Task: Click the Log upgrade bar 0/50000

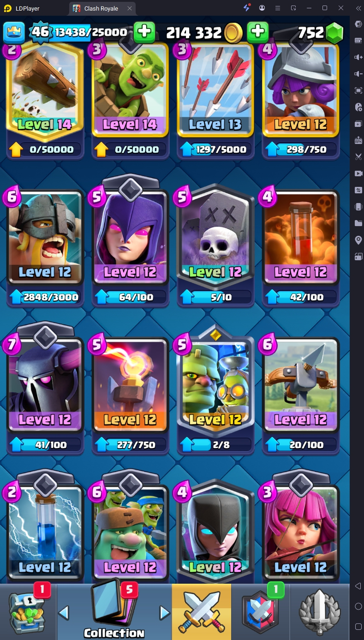Action: point(45,150)
